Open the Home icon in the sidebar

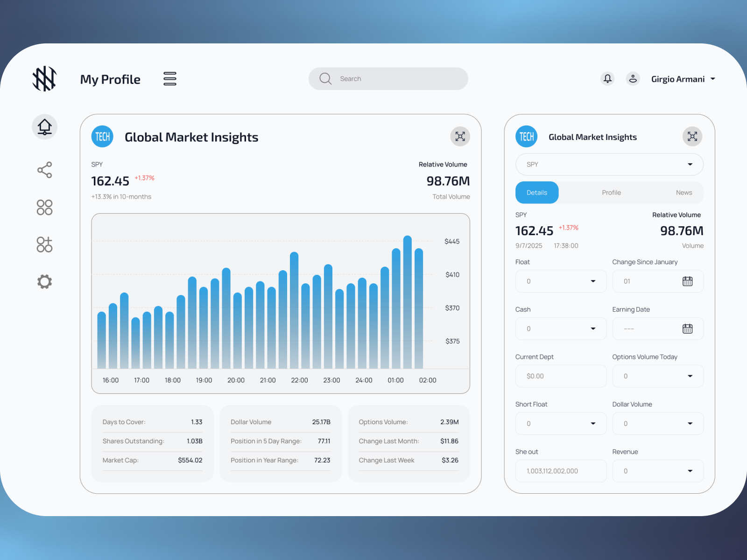[x=44, y=126]
